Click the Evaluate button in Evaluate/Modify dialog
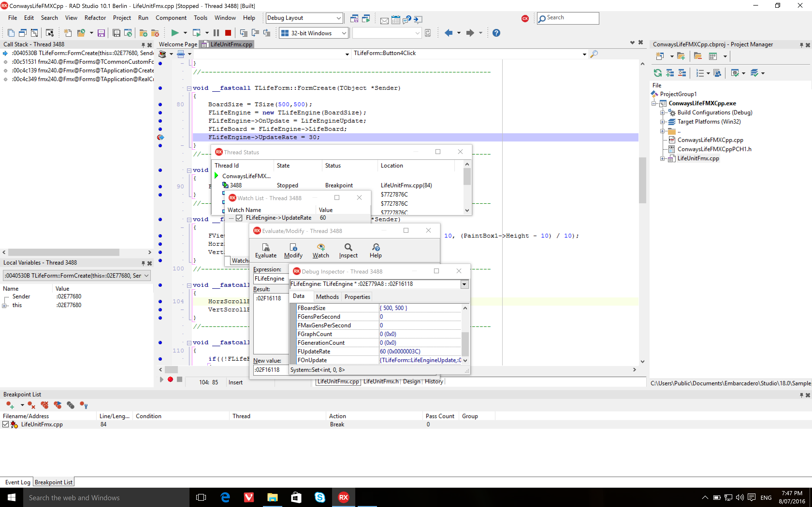The image size is (812, 507). click(x=265, y=249)
